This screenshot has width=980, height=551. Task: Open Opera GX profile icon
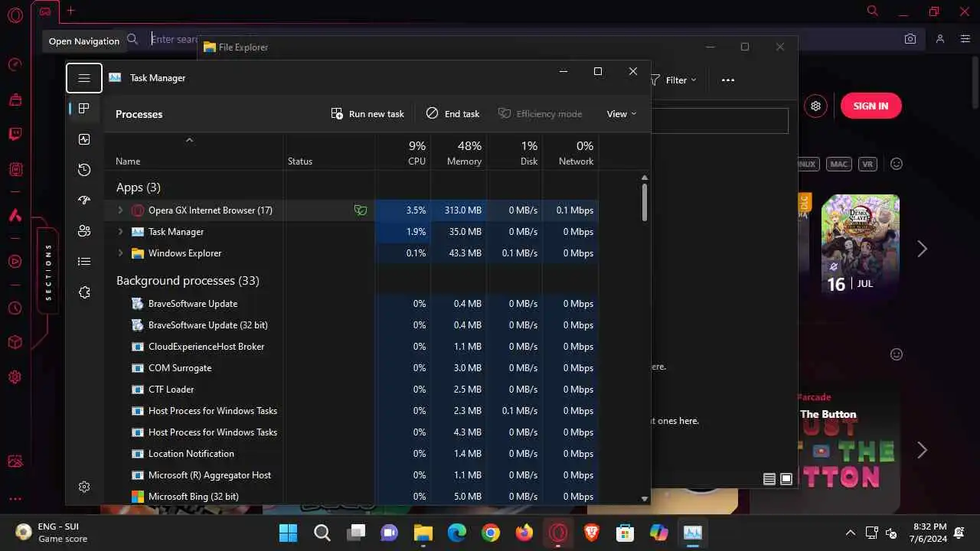940,39
